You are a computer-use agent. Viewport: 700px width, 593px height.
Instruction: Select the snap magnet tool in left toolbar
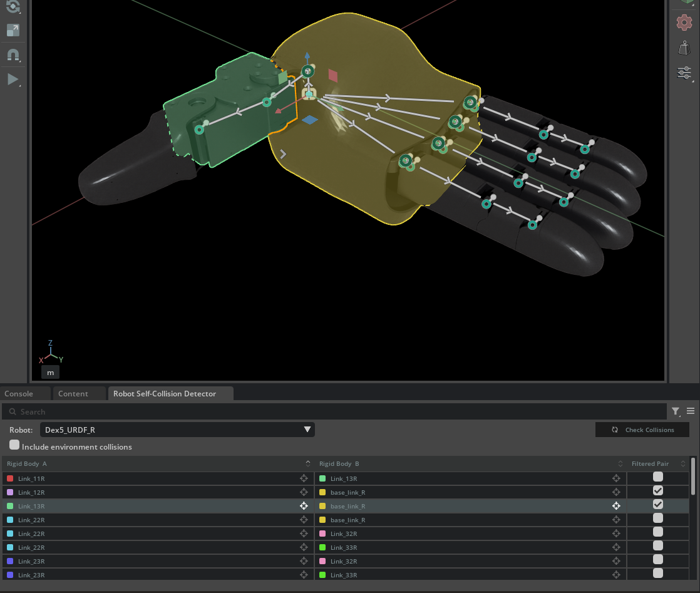pos(13,55)
